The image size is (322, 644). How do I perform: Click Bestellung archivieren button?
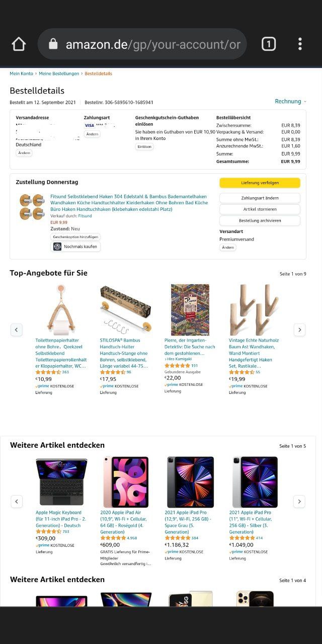click(260, 221)
